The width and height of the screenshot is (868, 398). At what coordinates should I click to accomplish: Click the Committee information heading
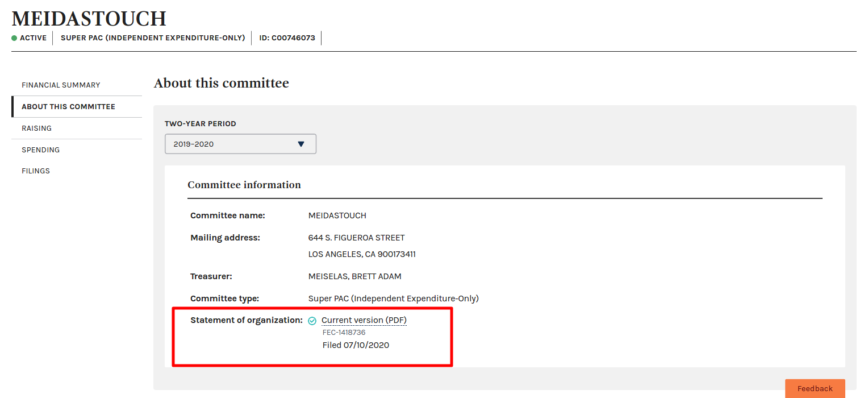point(244,185)
